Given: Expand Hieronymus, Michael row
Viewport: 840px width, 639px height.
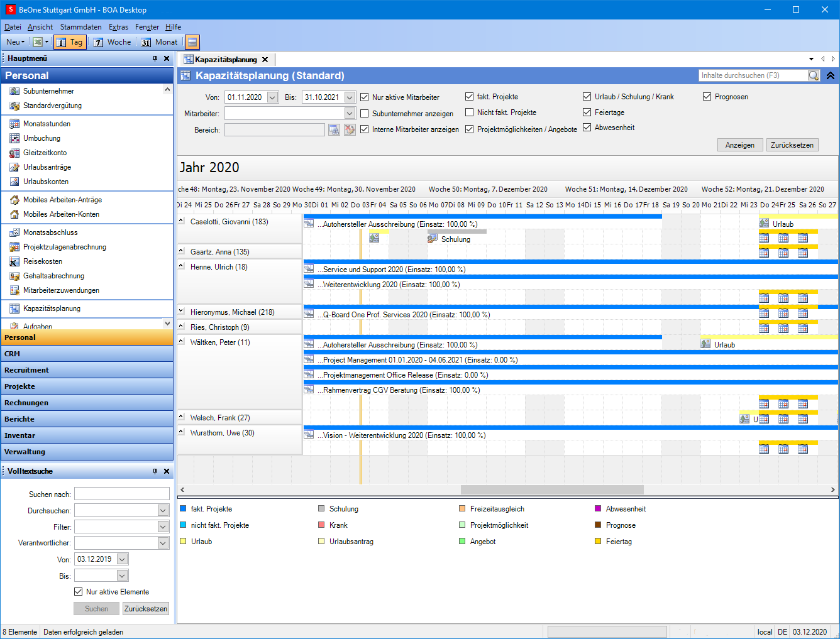Looking at the screenshot, I should 182,312.
